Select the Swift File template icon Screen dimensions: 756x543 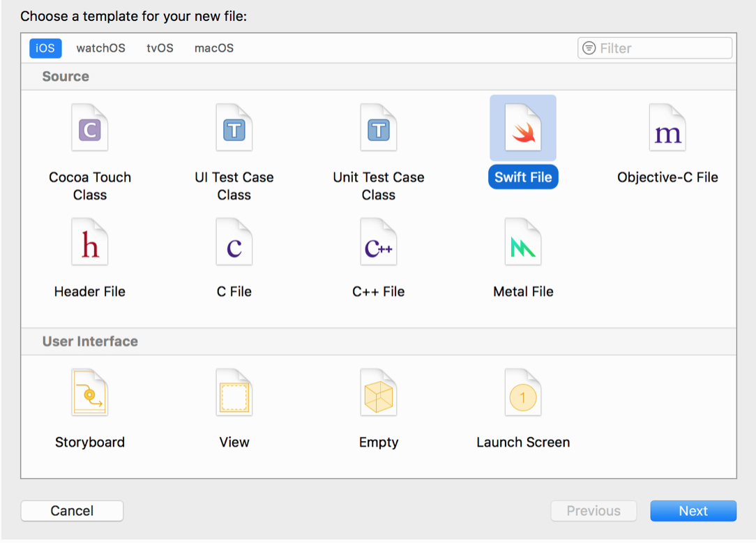pyautogui.click(x=523, y=129)
